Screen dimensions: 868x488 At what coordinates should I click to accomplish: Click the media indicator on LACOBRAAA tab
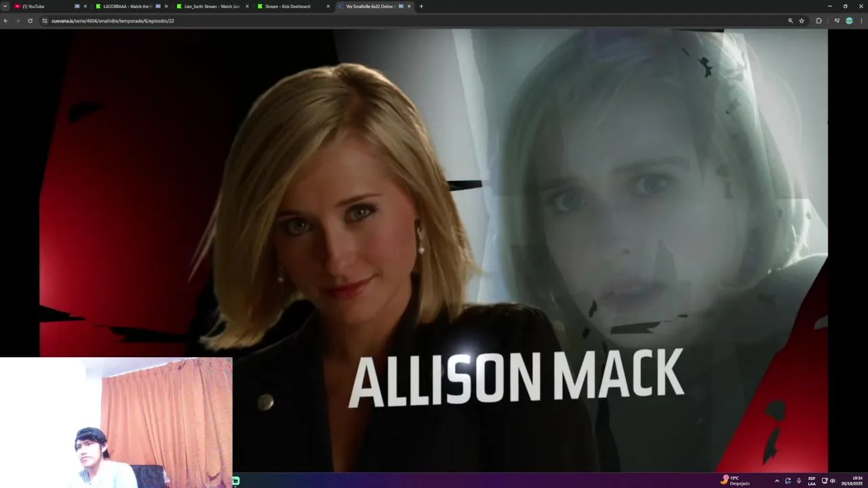coord(158,6)
